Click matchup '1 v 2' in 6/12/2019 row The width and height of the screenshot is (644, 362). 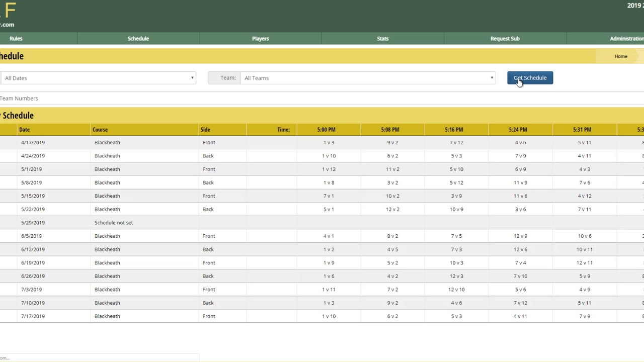[x=329, y=249]
